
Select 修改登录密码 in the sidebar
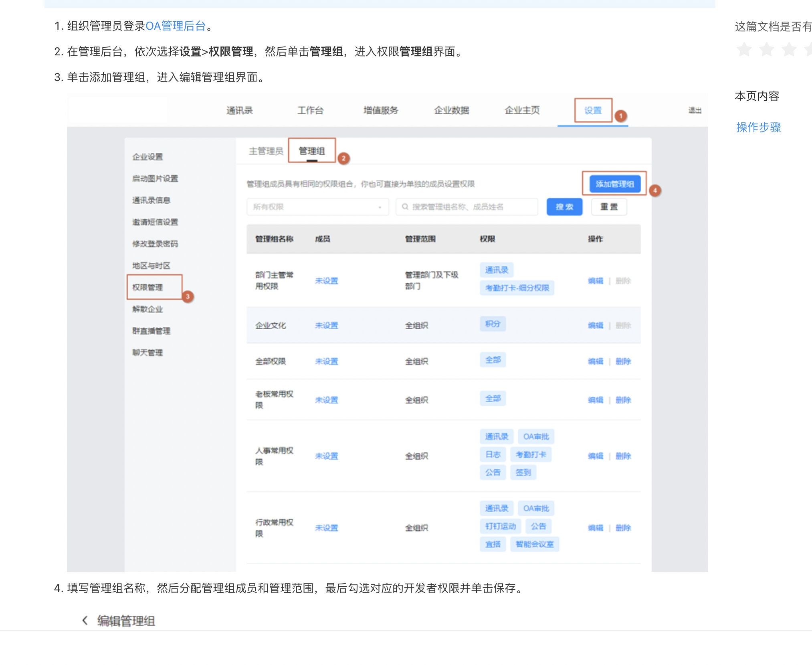tap(155, 243)
